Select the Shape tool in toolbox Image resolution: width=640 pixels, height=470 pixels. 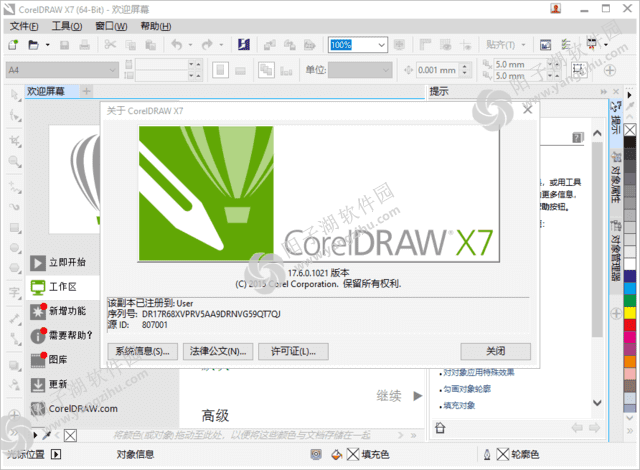15,116
